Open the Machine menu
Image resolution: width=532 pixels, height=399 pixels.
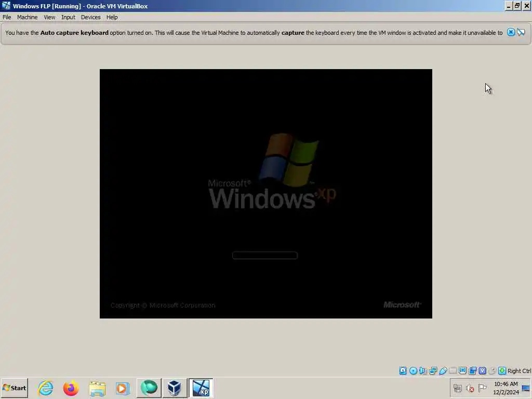tap(27, 17)
